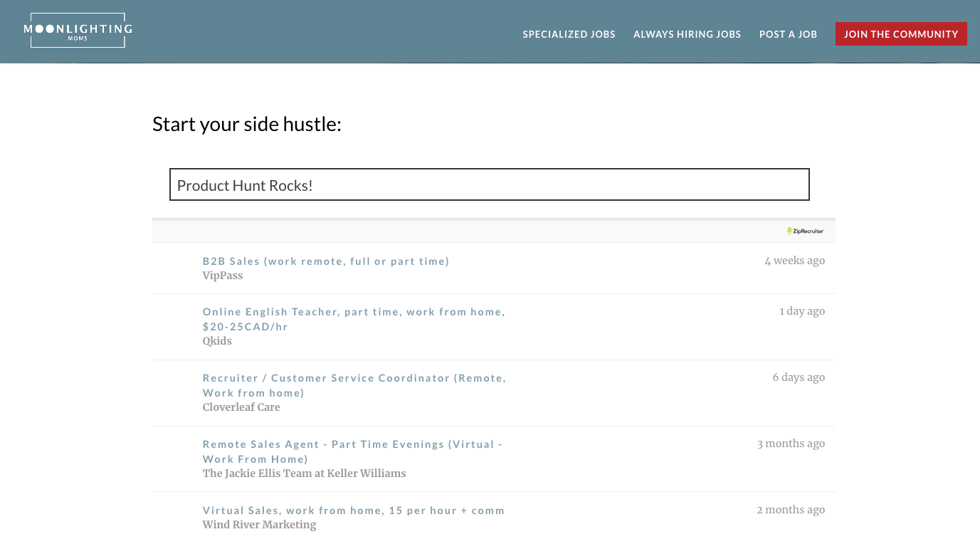This screenshot has width=980, height=539.
Task: Open the Virtual Sales work from home listing
Action: (354, 511)
